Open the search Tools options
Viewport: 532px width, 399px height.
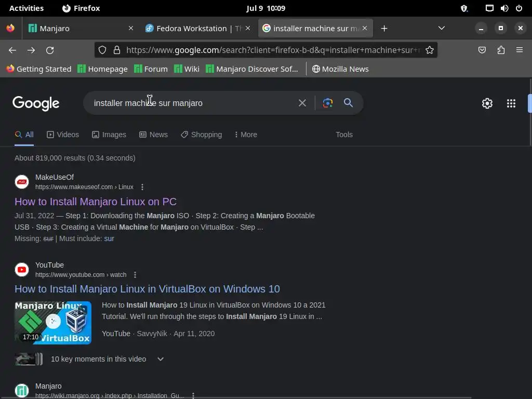pyautogui.click(x=344, y=135)
